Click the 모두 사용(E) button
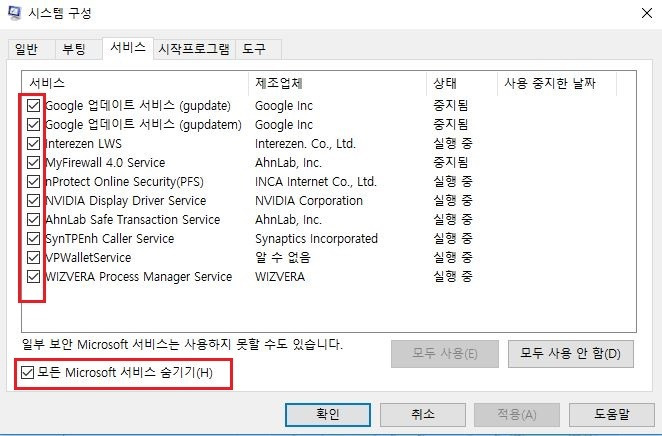 (445, 353)
